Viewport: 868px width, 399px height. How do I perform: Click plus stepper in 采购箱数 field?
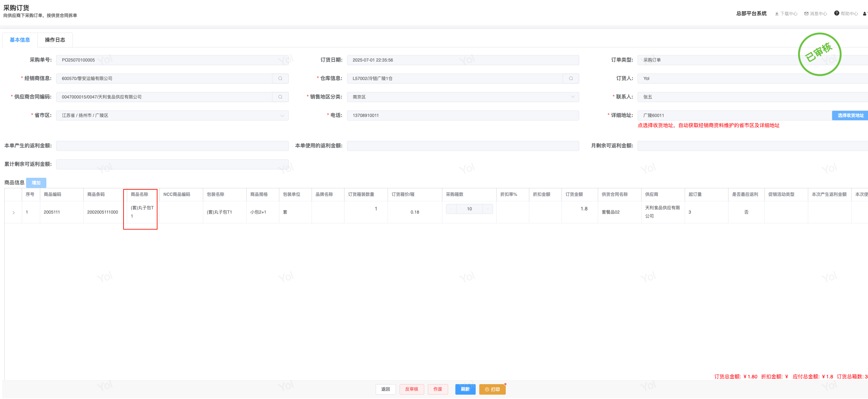tap(488, 209)
